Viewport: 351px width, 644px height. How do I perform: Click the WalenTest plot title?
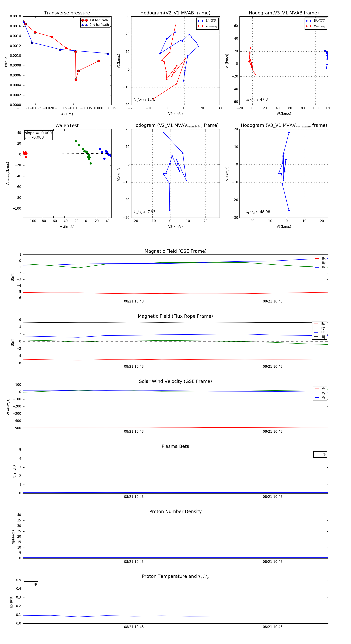pyautogui.click(x=67, y=125)
